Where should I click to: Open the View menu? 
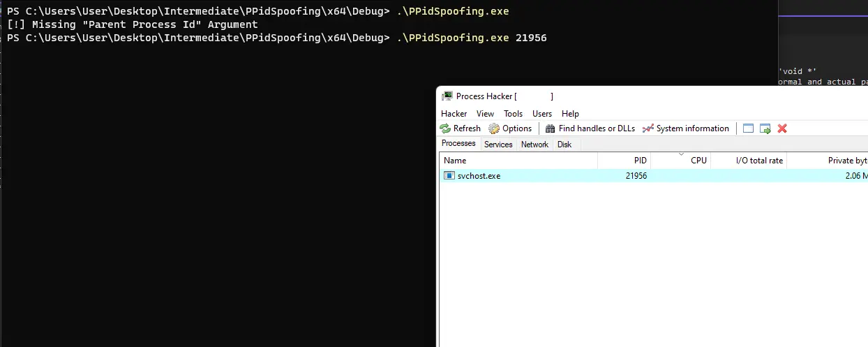point(485,114)
